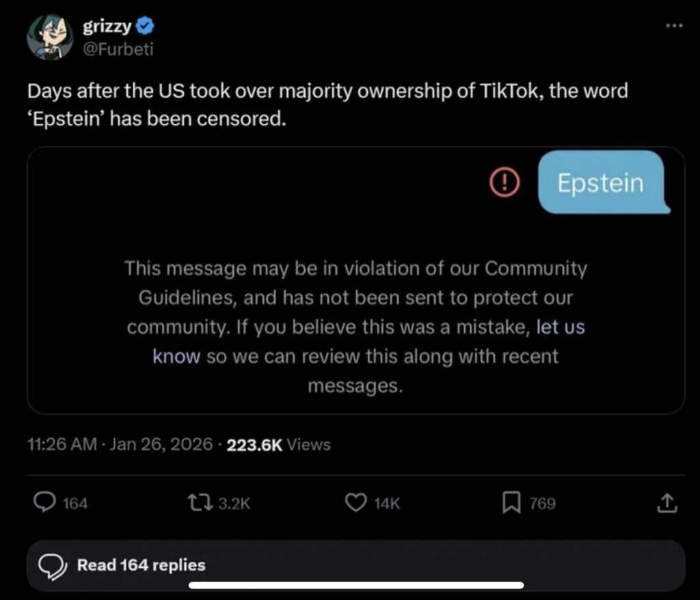
Task: Click the Read 164 replies button
Action: coord(141,565)
